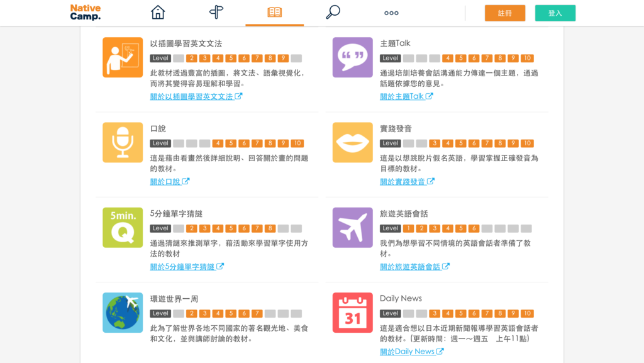Viewport: 644px width, 363px height.
Task: Select level 3 badge for 實踐發音
Action: click(435, 143)
